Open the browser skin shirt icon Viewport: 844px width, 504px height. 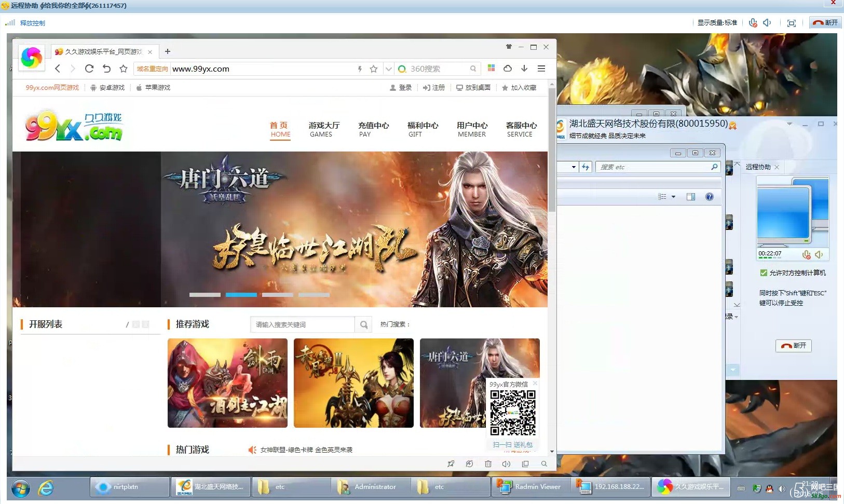click(x=509, y=47)
